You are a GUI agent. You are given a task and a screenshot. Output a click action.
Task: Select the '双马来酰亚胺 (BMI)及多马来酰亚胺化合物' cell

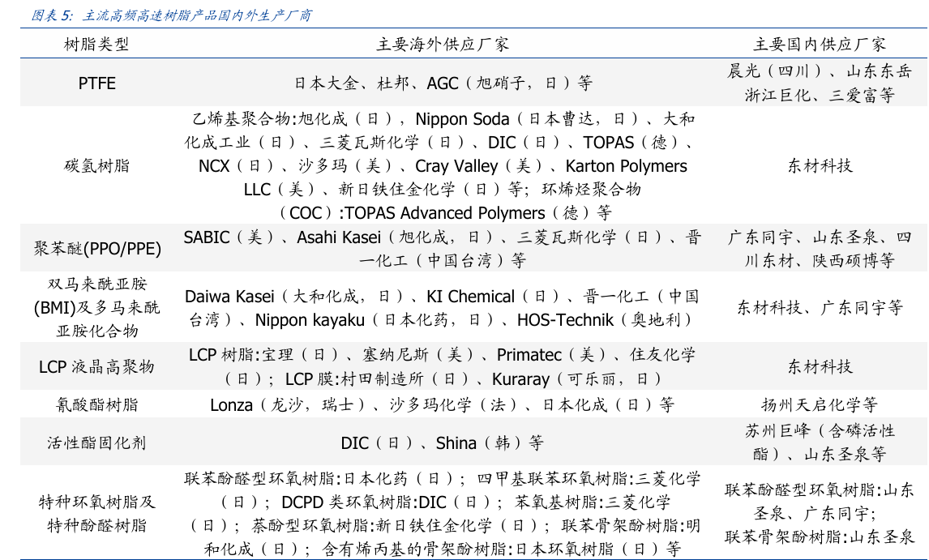[x=96, y=307]
